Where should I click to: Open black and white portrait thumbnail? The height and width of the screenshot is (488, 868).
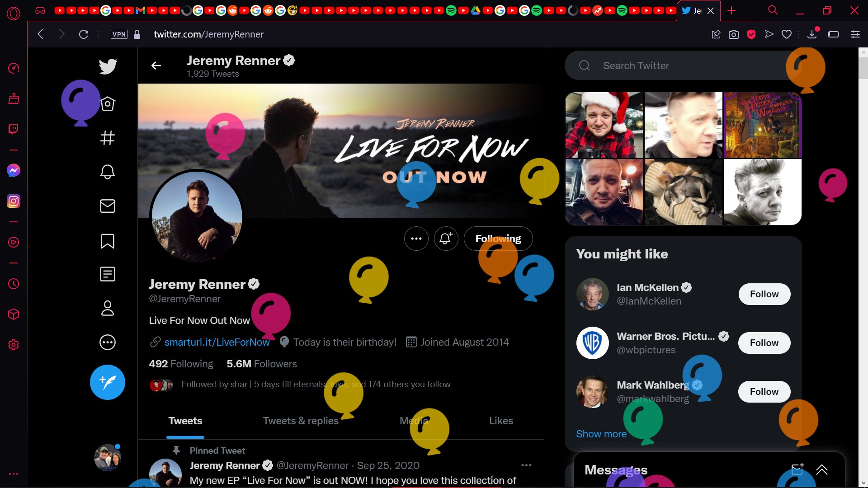763,192
